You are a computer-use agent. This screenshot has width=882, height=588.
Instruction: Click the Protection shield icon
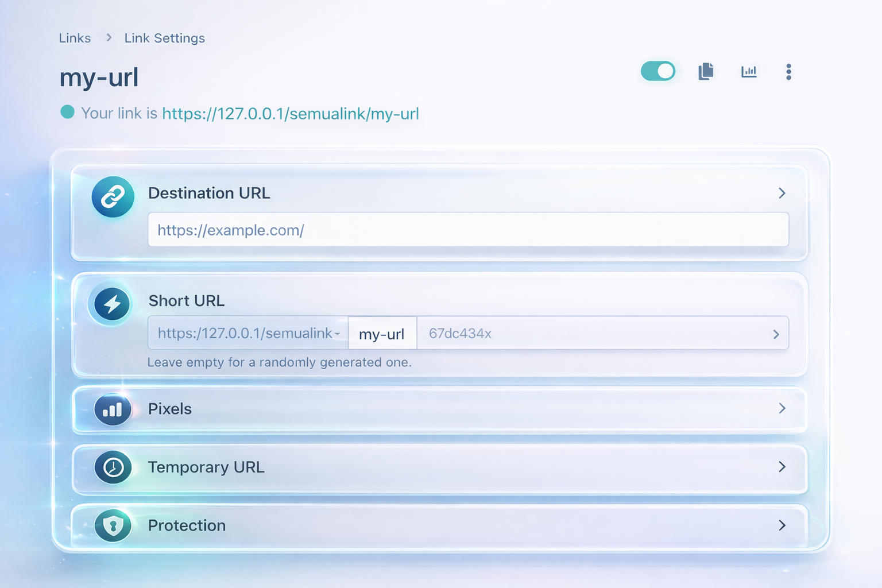point(113,525)
